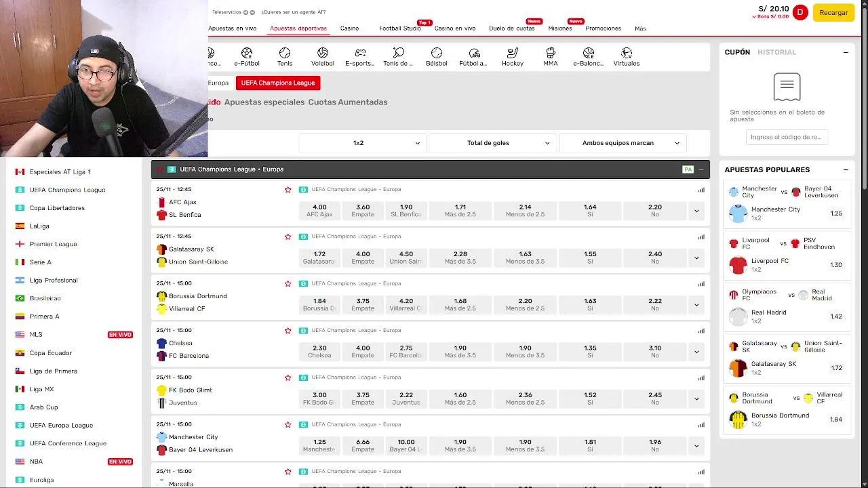Open the Apuestas en vivo tab

pyautogui.click(x=233, y=28)
